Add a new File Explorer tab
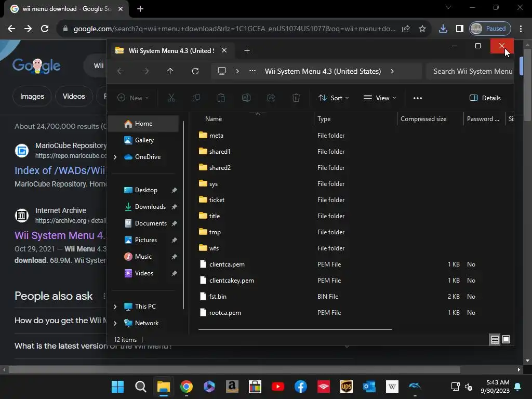The image size is (532, 399). tap(247, 50)
